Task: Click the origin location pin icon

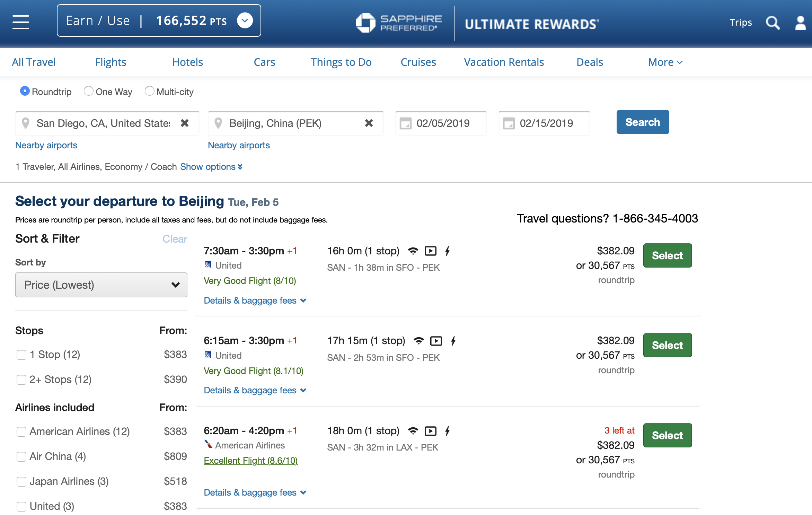Action: click(x=25, y=123)
